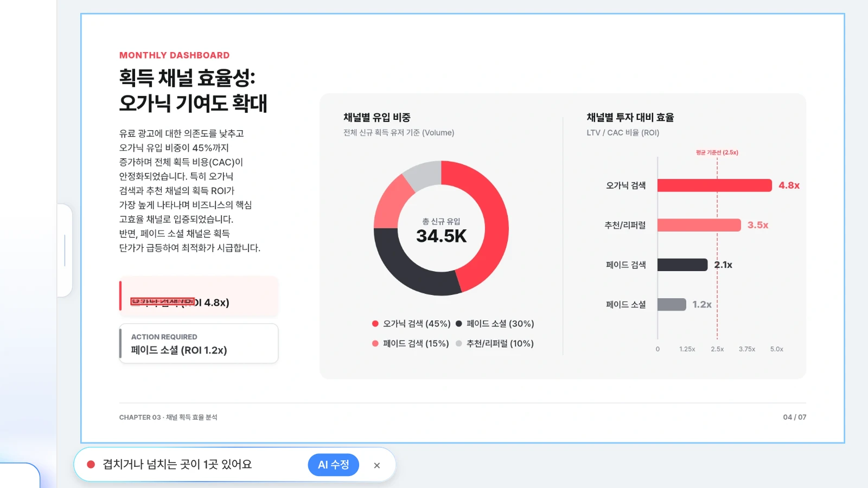Click the gray bar valued 1.2x
Viewport: 868px width, 488px height.
[672, 304]
